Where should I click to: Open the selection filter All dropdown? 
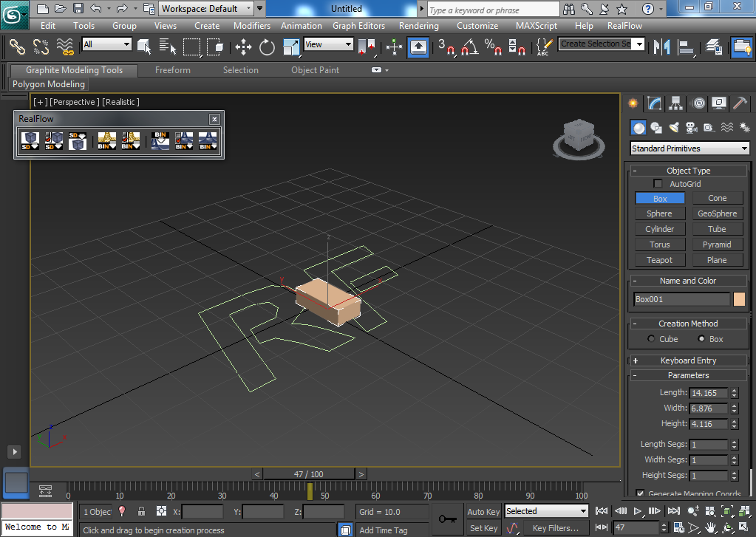coord(106,44)
